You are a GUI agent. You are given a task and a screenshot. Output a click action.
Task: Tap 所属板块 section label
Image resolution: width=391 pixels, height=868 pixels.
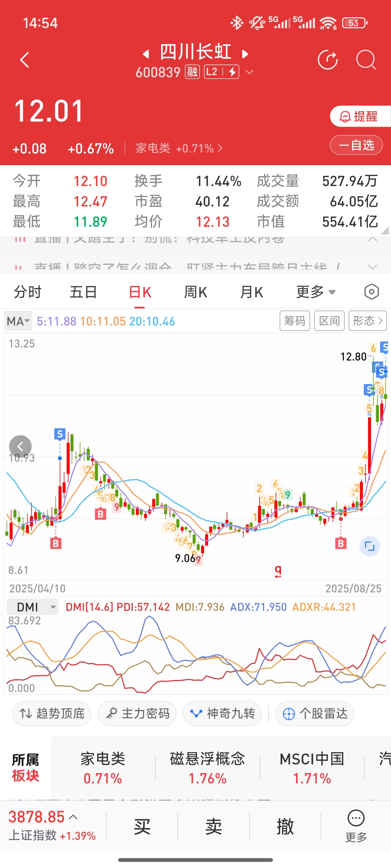click(x=26, y=768)
